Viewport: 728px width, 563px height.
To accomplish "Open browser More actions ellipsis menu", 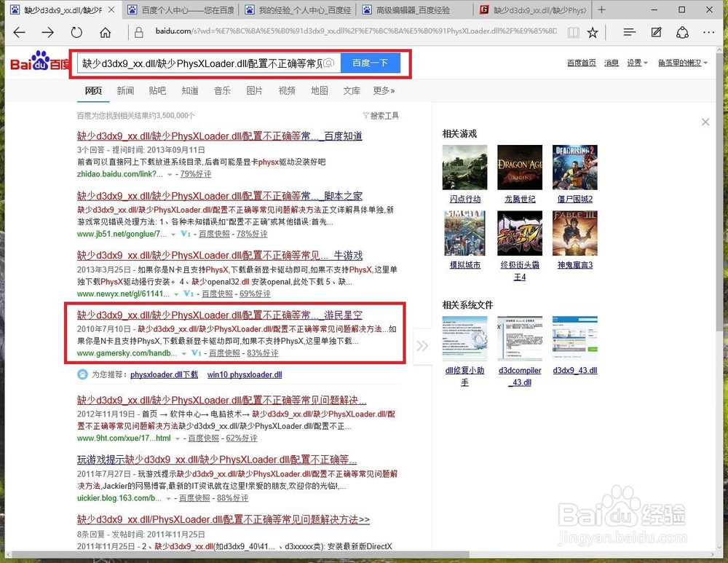I will (x=708, y=33).
